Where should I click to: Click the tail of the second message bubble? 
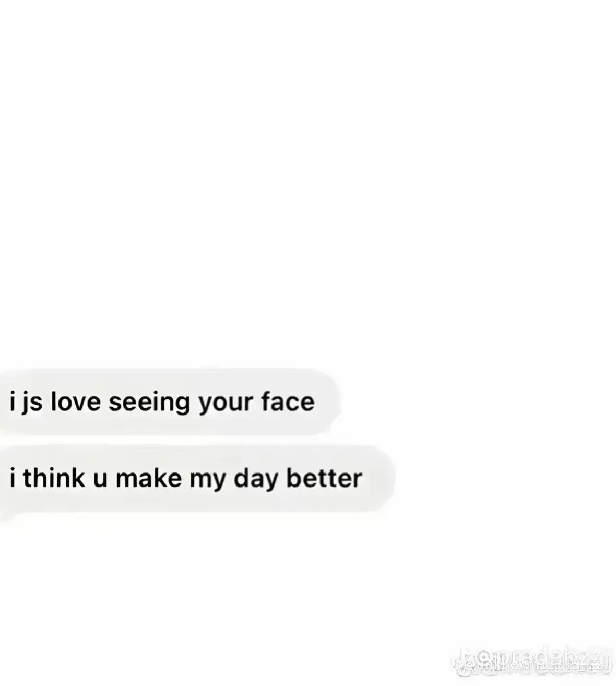6,514
